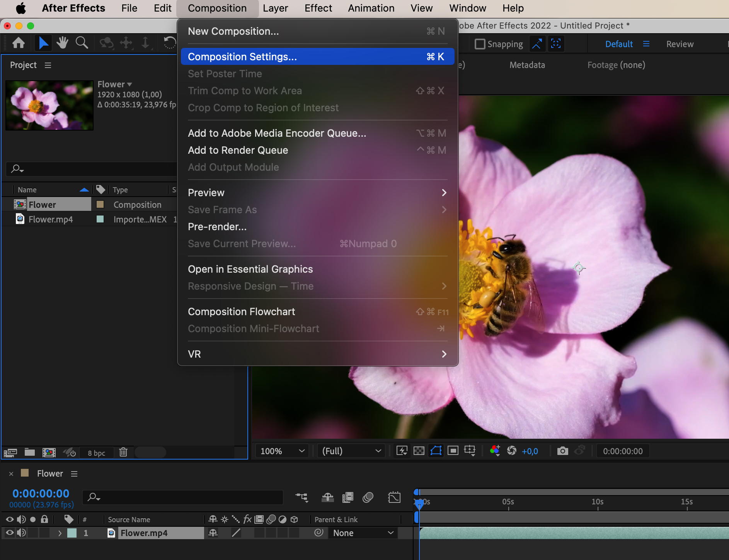Expand the Flower.mp4 layer properties
Screen dimensions: 729x560
click(60, 533)
